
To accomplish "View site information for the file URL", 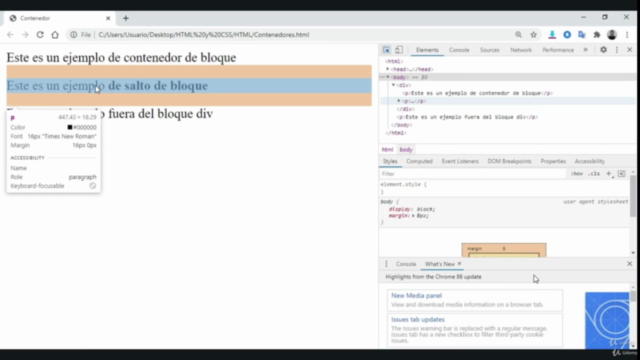I will click(73, 35).
